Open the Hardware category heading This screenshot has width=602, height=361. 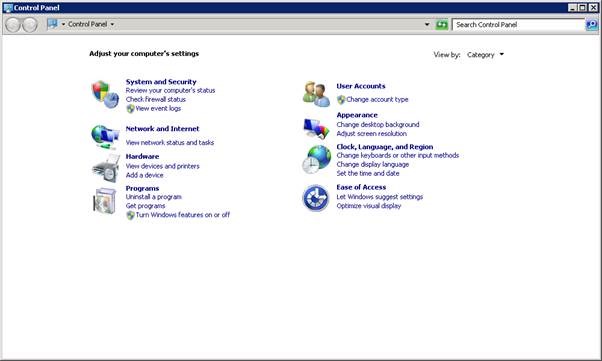pos(142,157)
